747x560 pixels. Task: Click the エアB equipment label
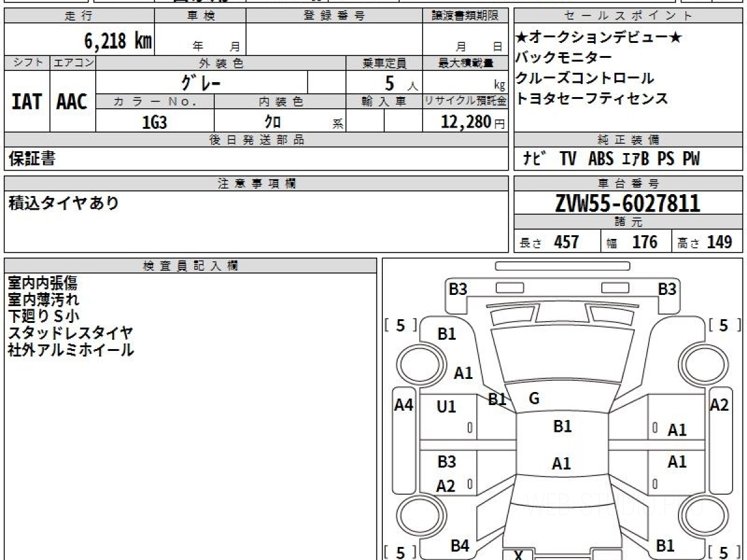pos(635,159)
